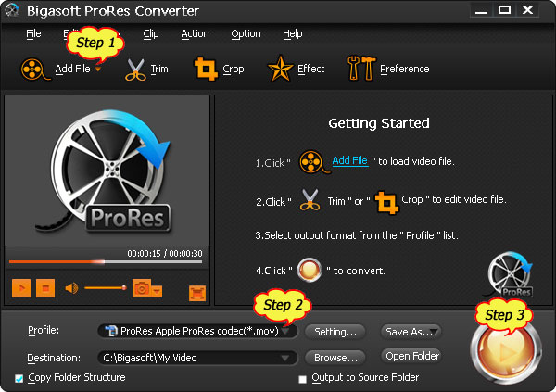
Task: Click the ProRes file icon in Profile field
Action: tap(111, 331)
